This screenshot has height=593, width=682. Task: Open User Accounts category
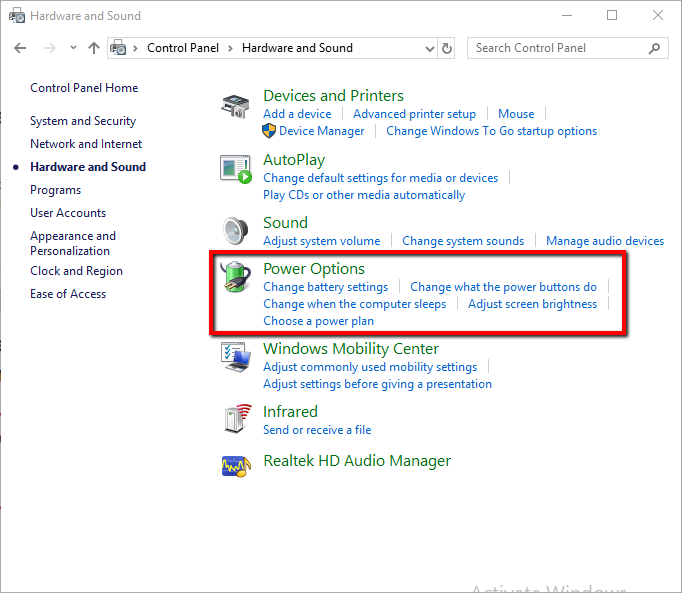point(68,213)
